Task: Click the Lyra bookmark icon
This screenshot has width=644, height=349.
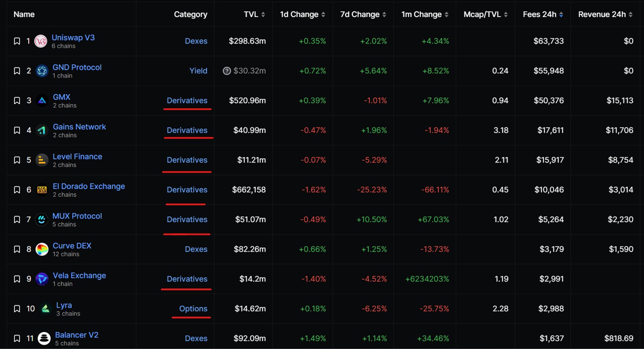Action: (x=17, y=309)
